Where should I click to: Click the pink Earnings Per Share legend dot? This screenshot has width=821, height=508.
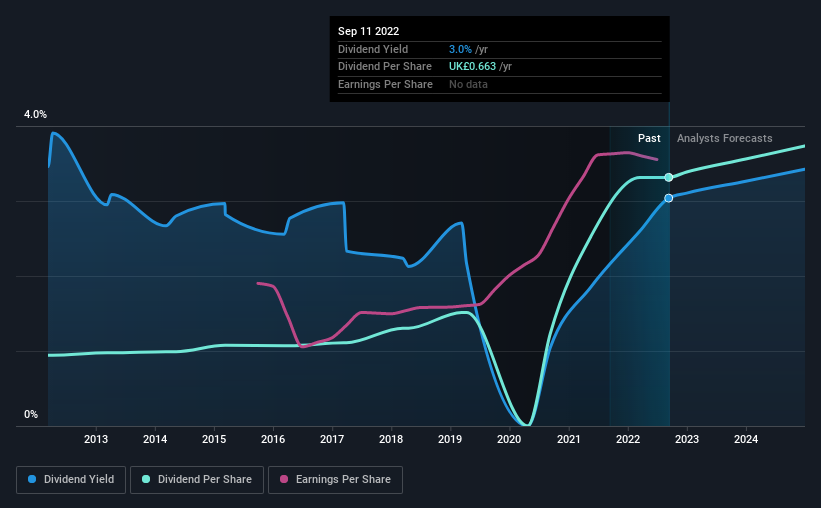(284, 479)
